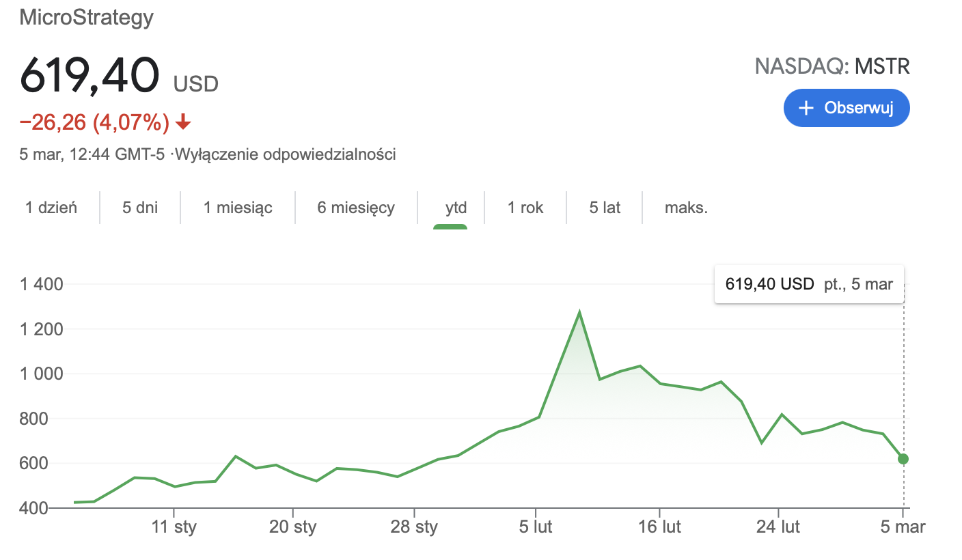Click the large 619,40 price figure
The height and width of the screenshot is (560, 962).
point(90,74)
